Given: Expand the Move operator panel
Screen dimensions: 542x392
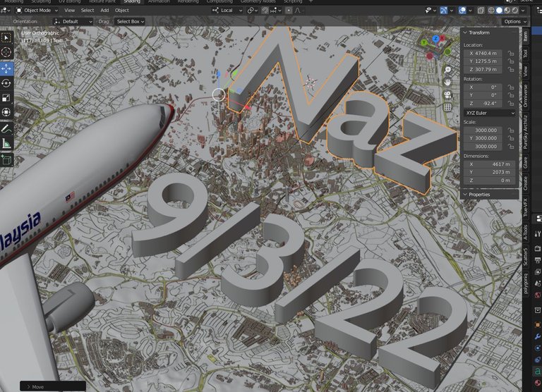Looking at the screenshot, I should pos(52,387).
